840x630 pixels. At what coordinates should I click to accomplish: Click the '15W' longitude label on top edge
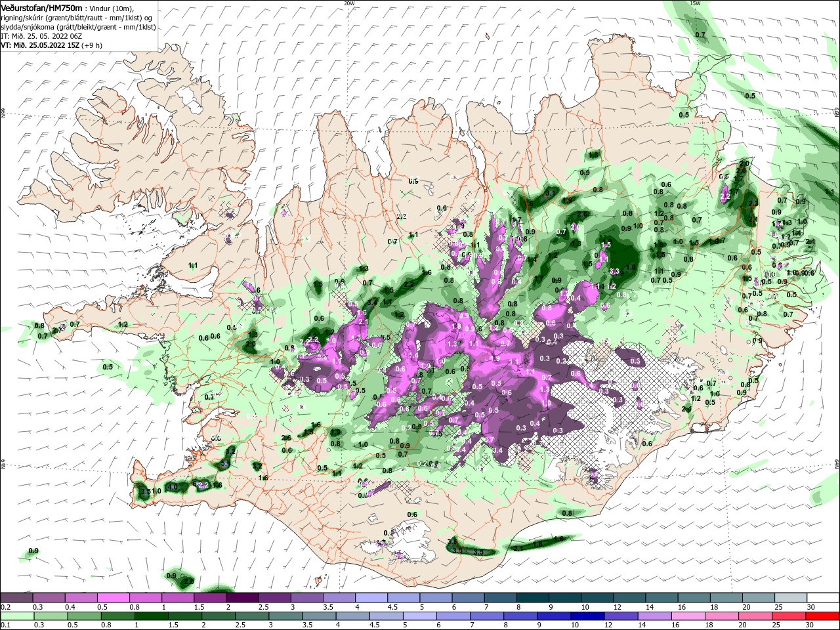(x=695, y=3)
